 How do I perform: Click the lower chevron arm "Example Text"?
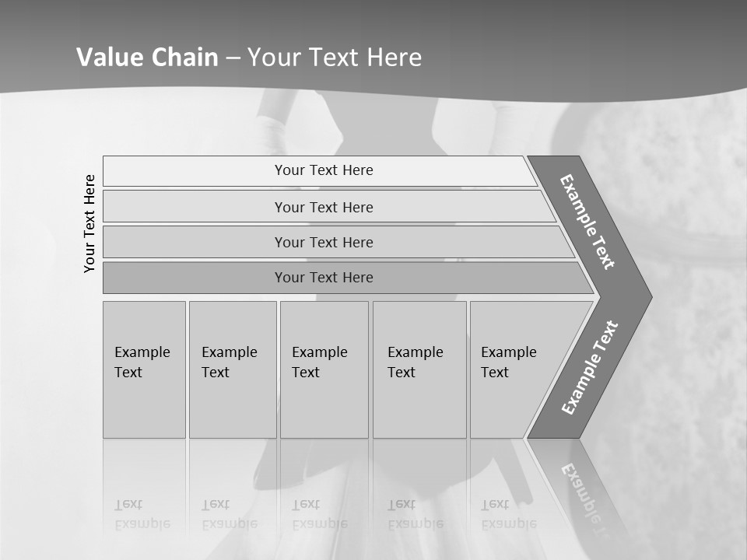(x=590, y=367)
